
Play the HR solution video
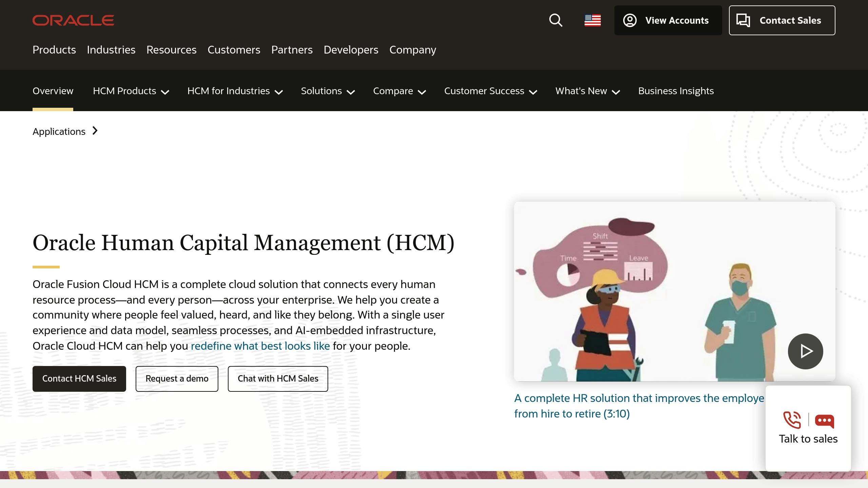point(805,351)
